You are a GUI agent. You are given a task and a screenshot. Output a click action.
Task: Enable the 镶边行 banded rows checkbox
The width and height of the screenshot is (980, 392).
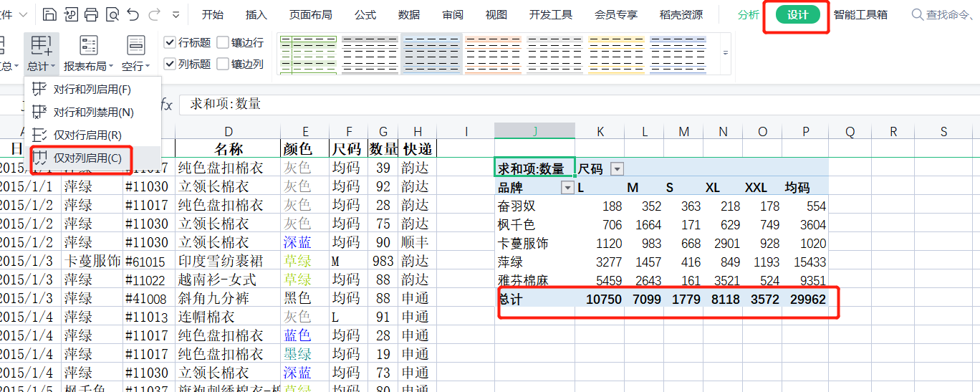point(223,43)
